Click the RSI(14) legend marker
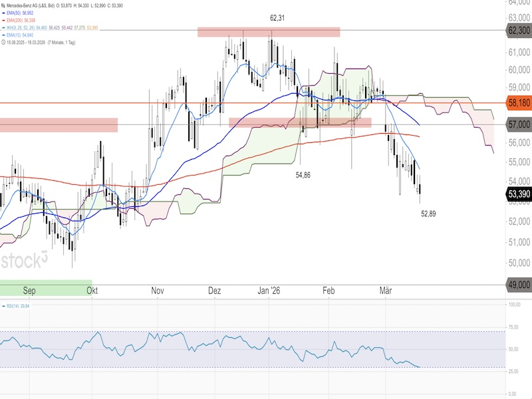532x399 pixels. pos(5,307)
